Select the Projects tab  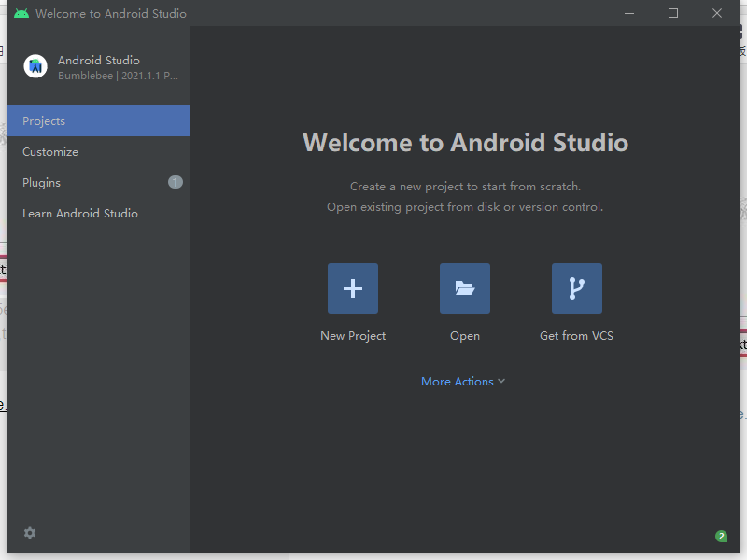(x=99, y=121)
